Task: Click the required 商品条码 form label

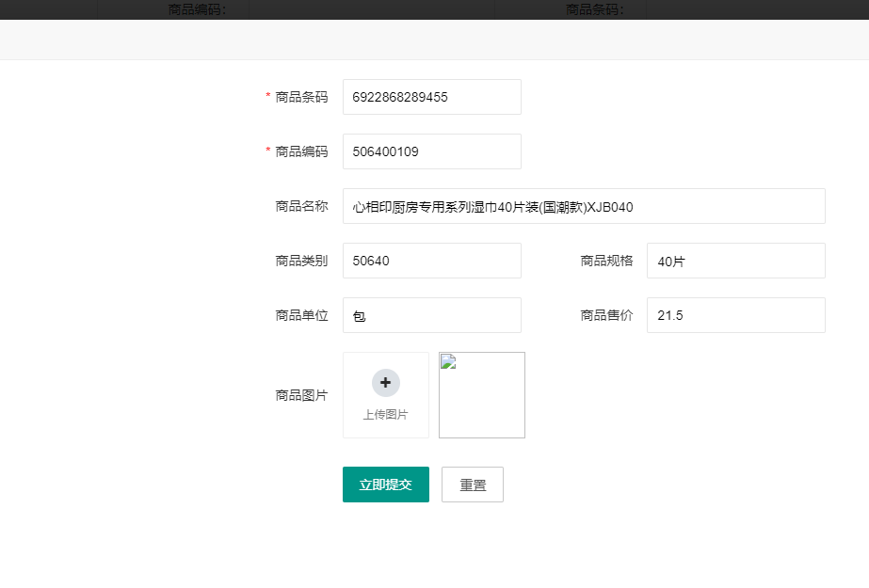Action: pos(301,97)
